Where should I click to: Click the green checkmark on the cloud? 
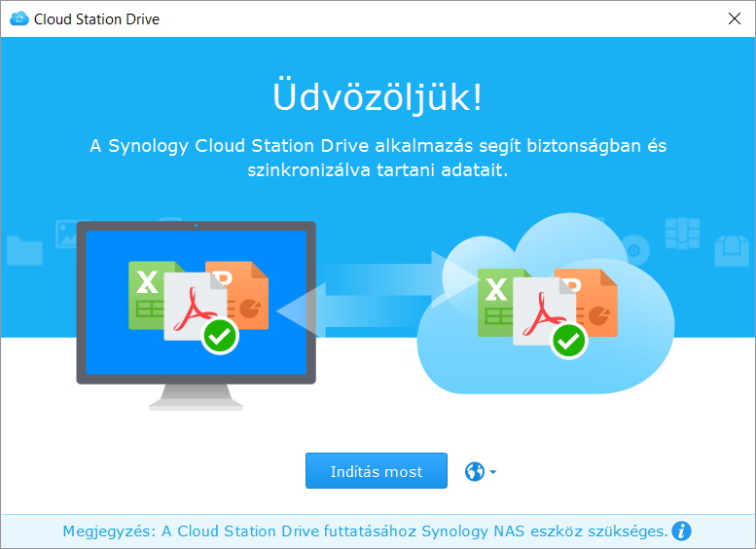[x=568, y=341]
